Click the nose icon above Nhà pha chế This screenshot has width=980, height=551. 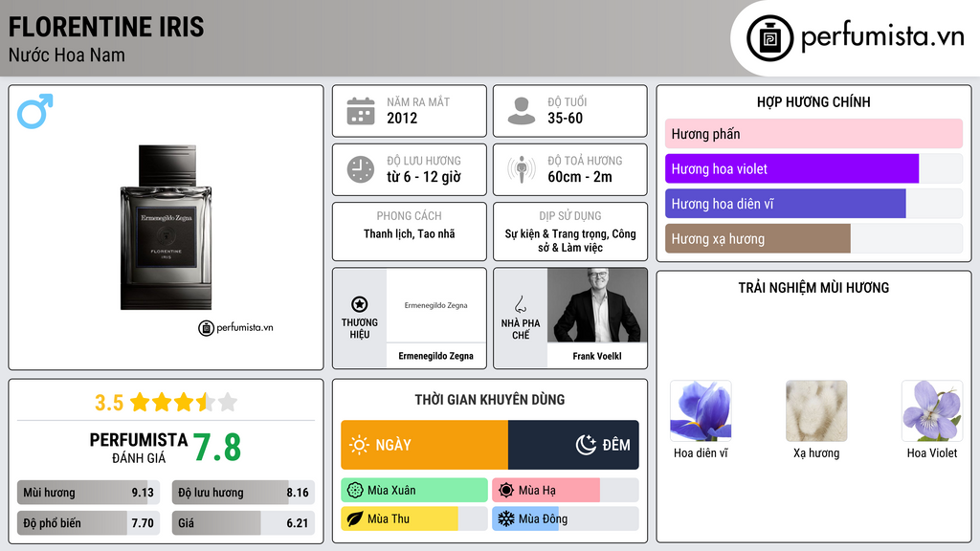[x=520, y=304]
